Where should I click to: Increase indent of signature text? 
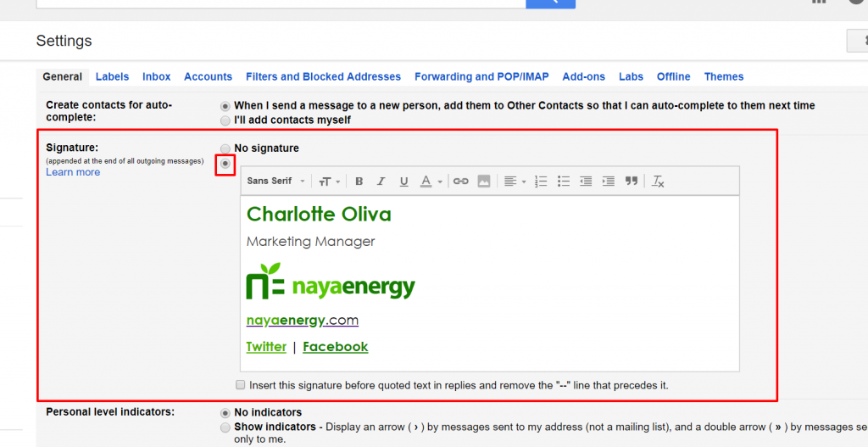coord(609,182)
